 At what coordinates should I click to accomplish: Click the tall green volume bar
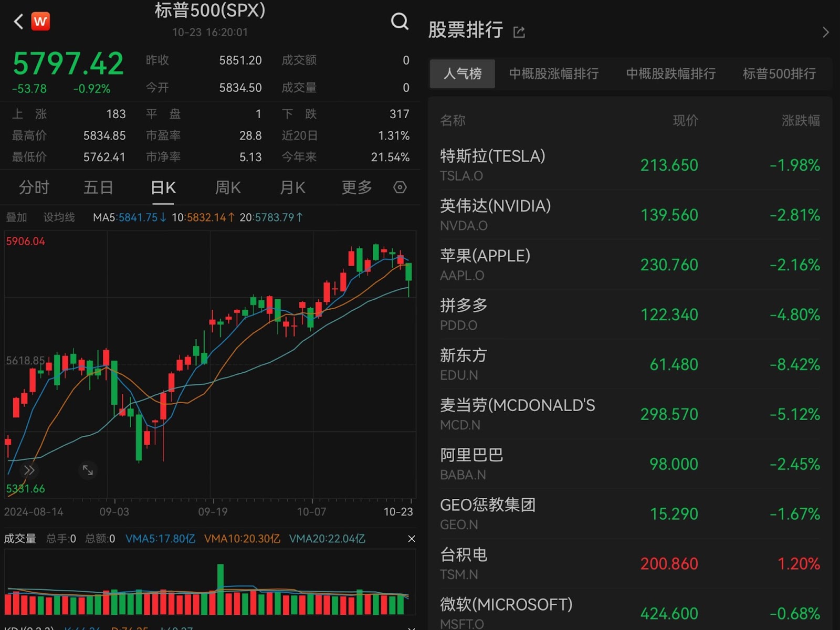pyautogui.click(x=220, y=589)
